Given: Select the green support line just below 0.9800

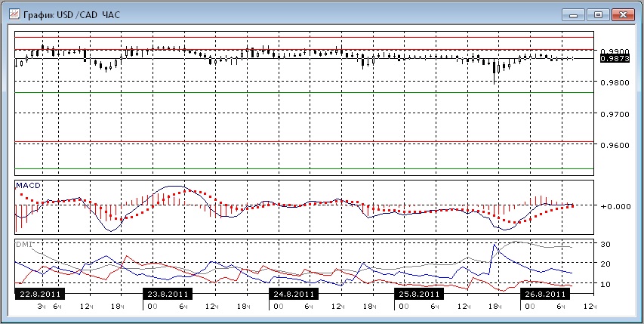Looking at the screenshot, I should tap(304, 92).
